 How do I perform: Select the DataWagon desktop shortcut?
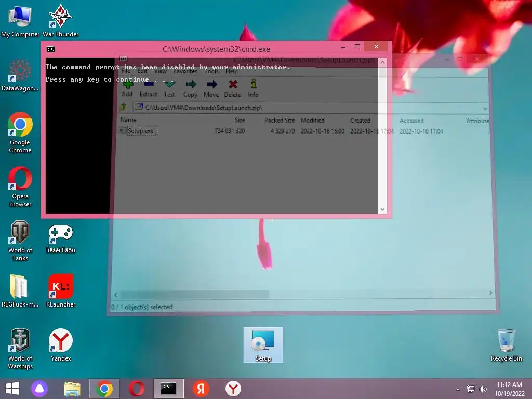[20, 75]
